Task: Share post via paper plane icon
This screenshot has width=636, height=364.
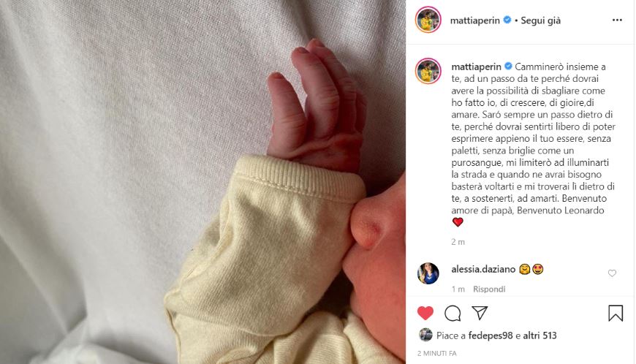Action: coord(480,313)
